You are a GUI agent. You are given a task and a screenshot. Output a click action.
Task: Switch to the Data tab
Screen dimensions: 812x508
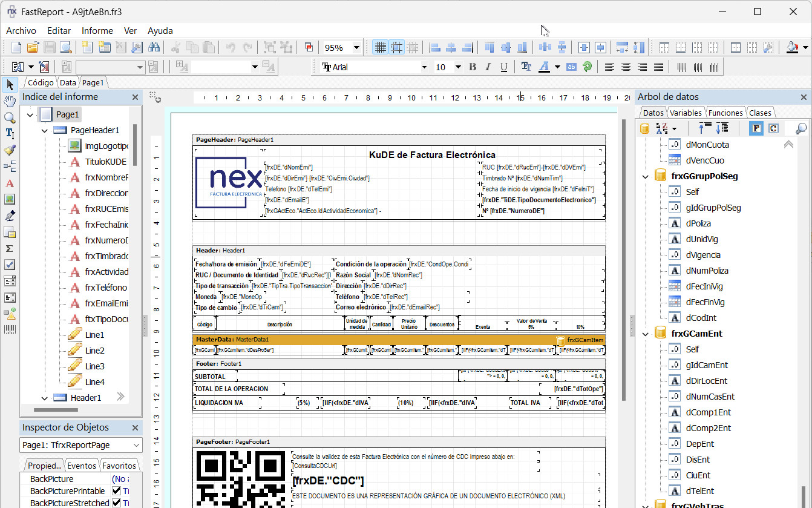point(68,82)
